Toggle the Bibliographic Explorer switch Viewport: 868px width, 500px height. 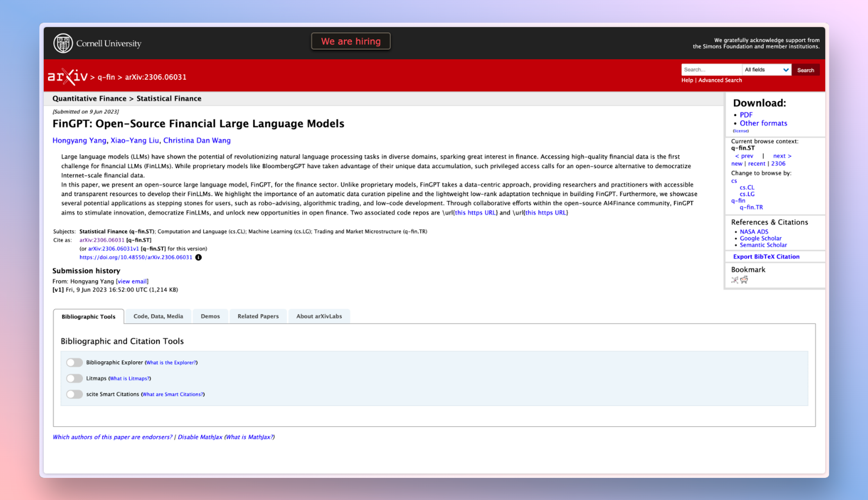click(x=74, y=362)
